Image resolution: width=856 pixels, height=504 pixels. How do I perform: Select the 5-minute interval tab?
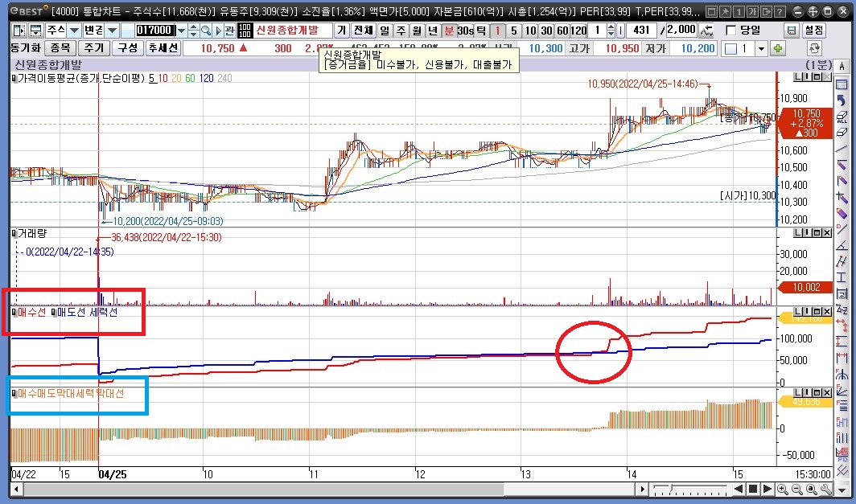(x=515, y=30)
